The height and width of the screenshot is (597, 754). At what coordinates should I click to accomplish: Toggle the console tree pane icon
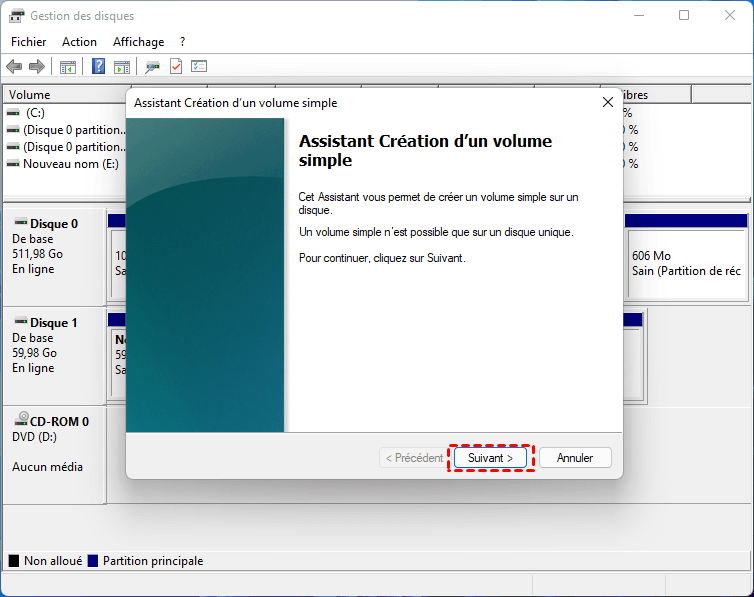(x=68, y=67)
